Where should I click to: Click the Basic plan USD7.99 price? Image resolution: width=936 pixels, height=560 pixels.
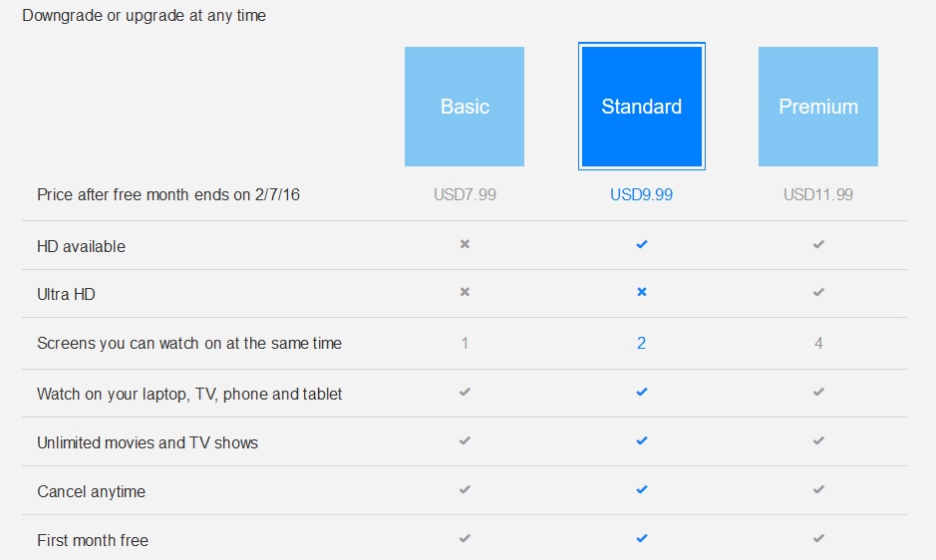point(465,195)
